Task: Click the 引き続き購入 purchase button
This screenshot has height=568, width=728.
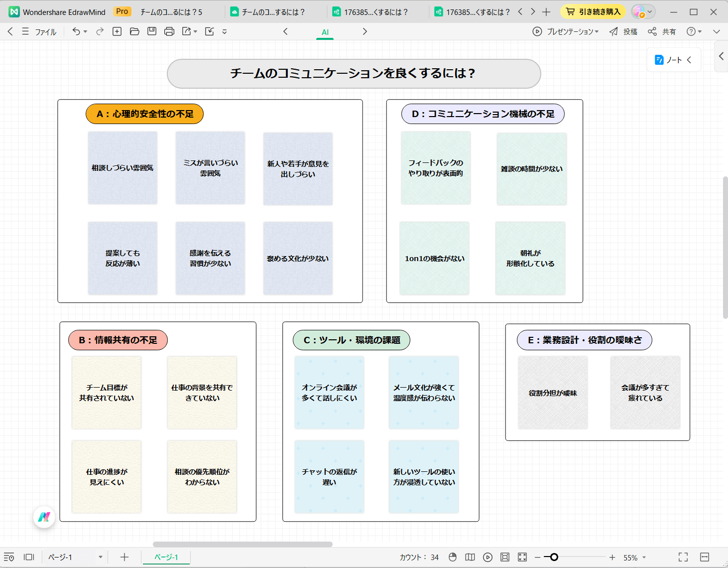Action: [x=593, y=11]
